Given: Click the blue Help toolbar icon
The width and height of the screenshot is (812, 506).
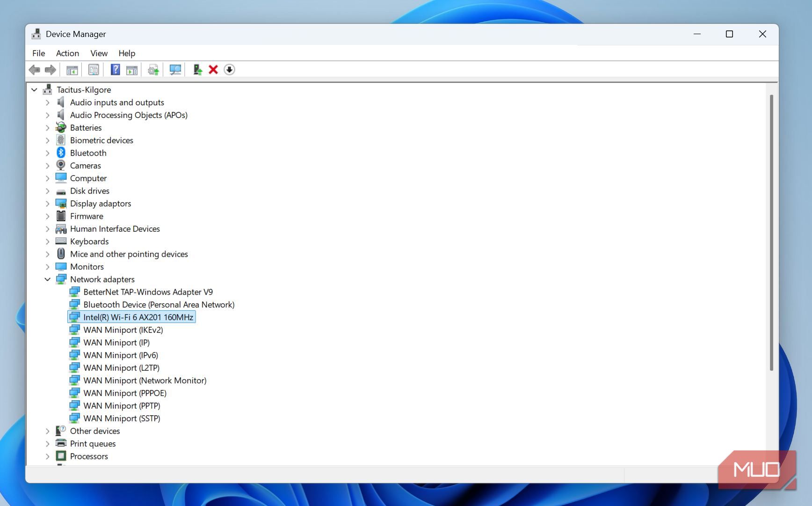Looking at the screenshot, I should (x=115, y=70).
